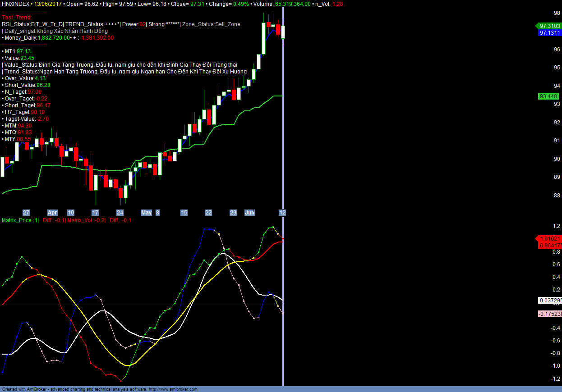Select the Jun label on date axis
The height and width of the screenshot is (392, 562).
(249, 213)
